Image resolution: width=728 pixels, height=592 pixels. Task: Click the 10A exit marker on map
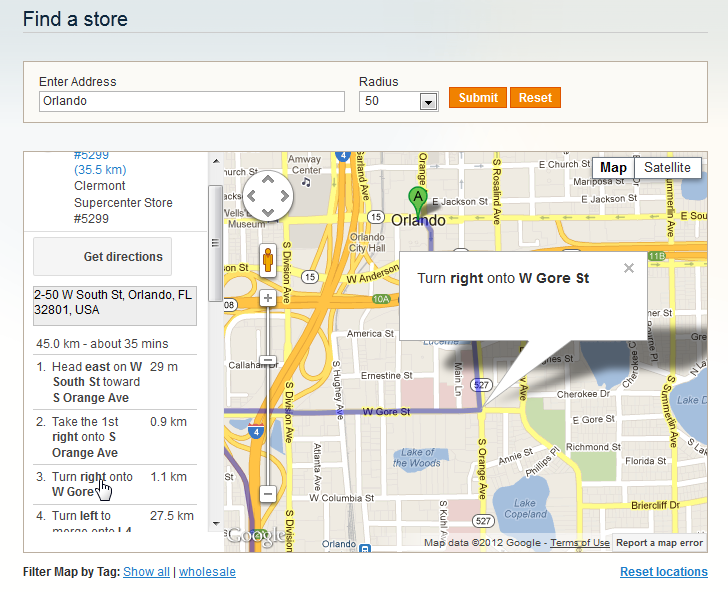click(381, 299)
